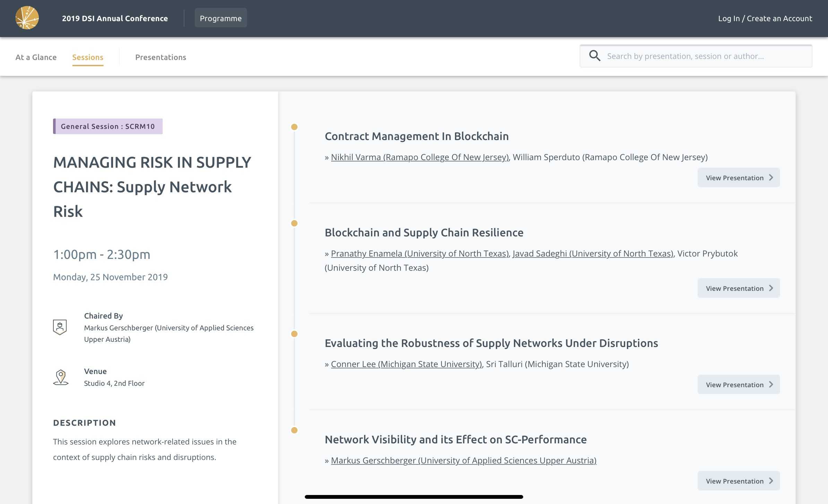This screenshot has width=828, height=504.
Task: View Presentation for Network Visibility talk
Action: coord(738,481)
